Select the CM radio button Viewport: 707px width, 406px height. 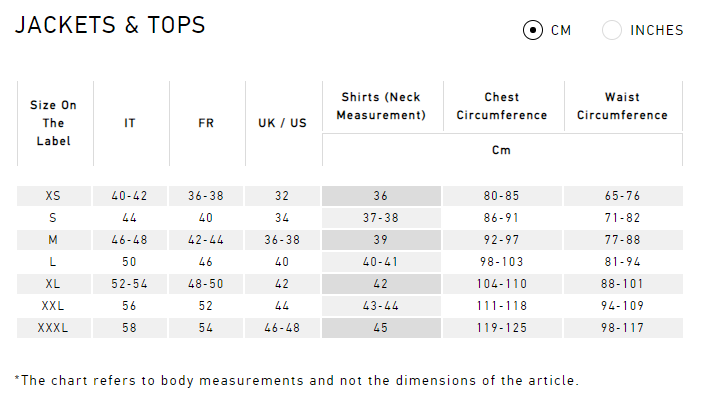click(x=533, y=30)
